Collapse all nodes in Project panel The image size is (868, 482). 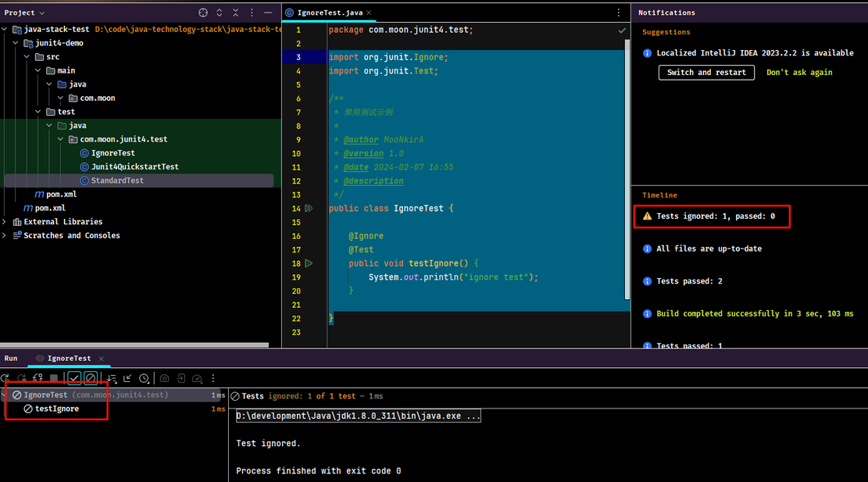(235, 12)
